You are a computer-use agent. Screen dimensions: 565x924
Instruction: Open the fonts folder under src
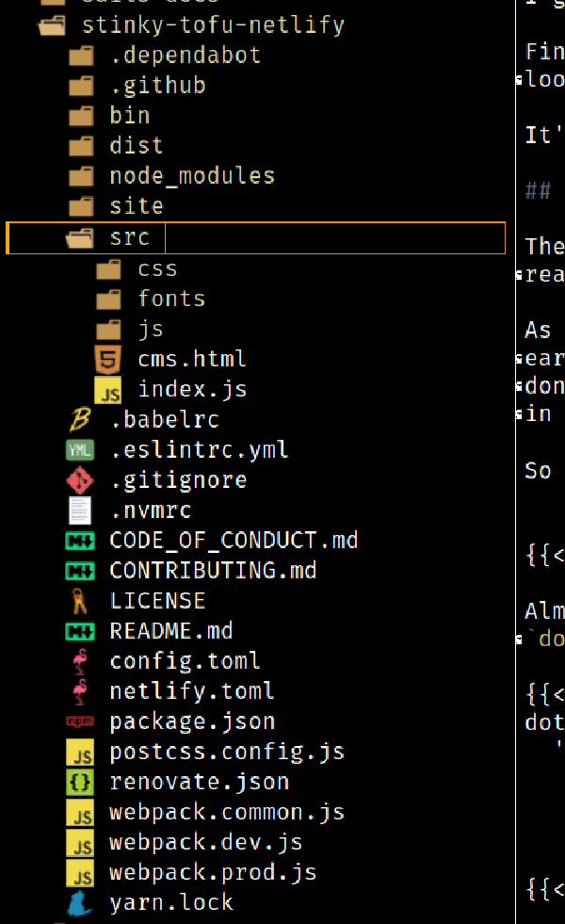pos(171,298)
